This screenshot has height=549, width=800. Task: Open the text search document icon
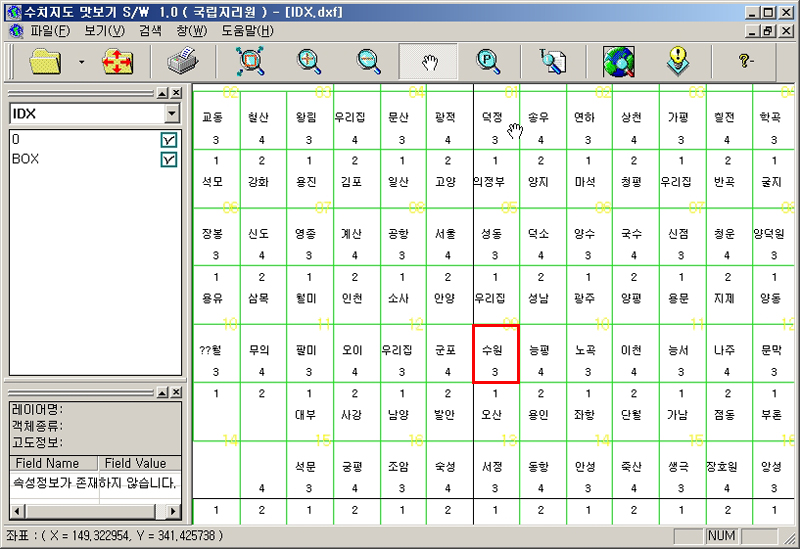click(553, 62)
